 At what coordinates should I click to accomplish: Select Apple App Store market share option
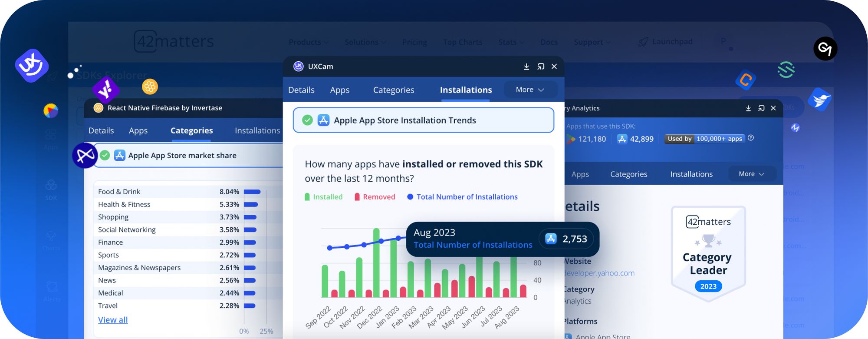tap(189, 155)
